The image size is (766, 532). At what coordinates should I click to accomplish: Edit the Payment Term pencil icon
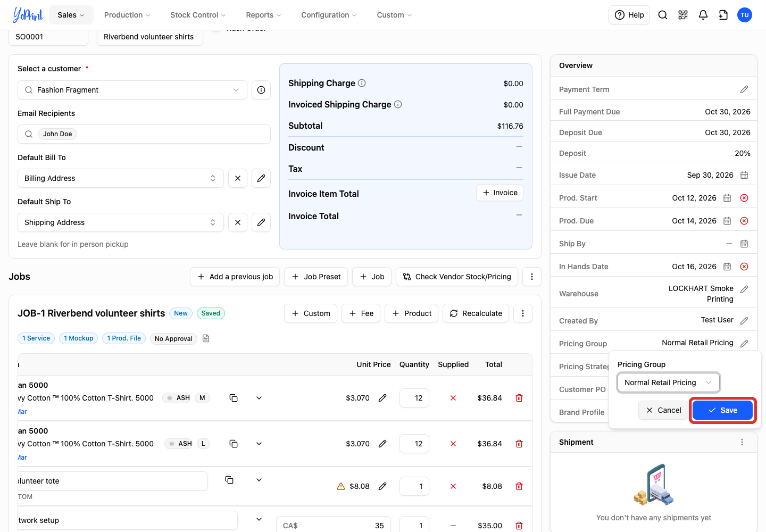point(744,89)
